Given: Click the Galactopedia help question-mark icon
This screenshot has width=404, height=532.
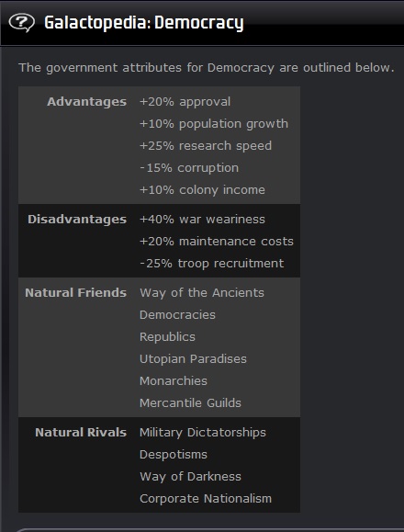Looking at the screenshot, I should pyautogui.click(x=21, y=23).
